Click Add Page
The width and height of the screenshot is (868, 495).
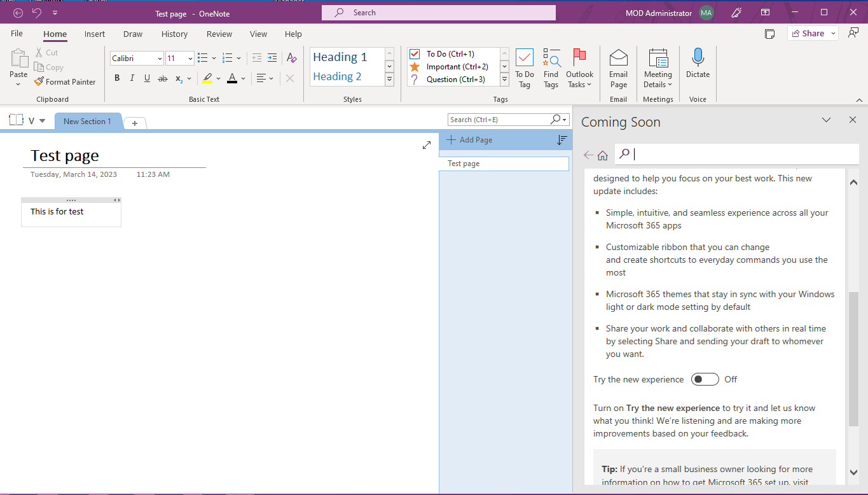469,140
